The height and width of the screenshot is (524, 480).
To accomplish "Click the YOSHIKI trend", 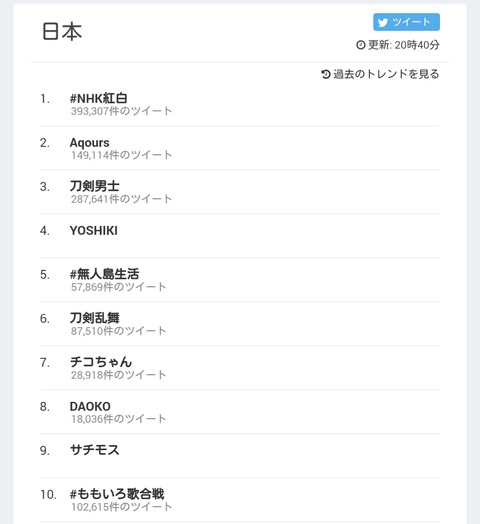I will pyautogui.click(x=94, y=231).
